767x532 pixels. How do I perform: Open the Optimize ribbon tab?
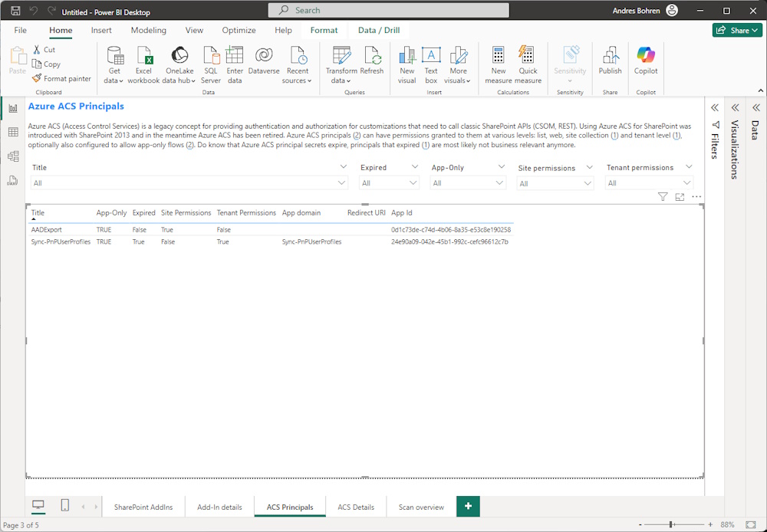(x=239, y=31)
